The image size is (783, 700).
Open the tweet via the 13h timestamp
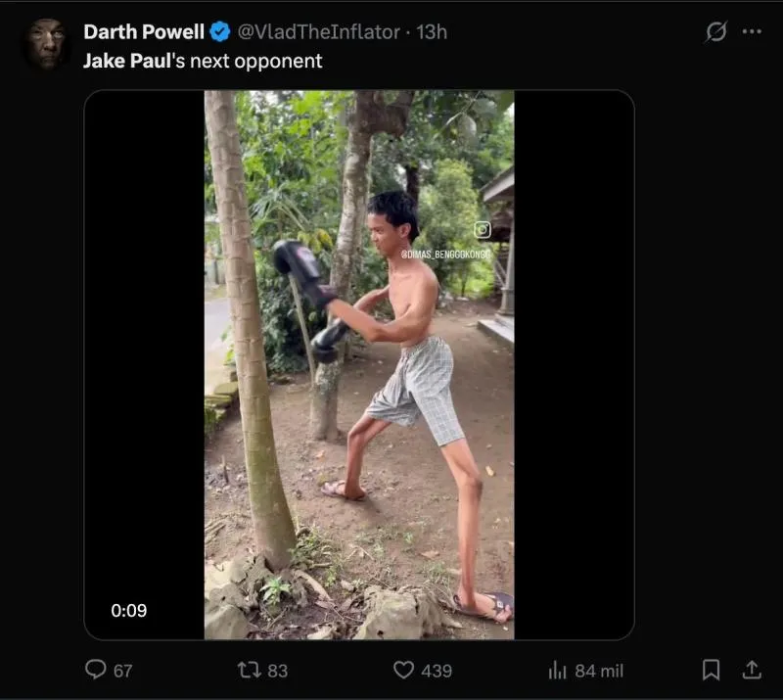pos(432,31)
